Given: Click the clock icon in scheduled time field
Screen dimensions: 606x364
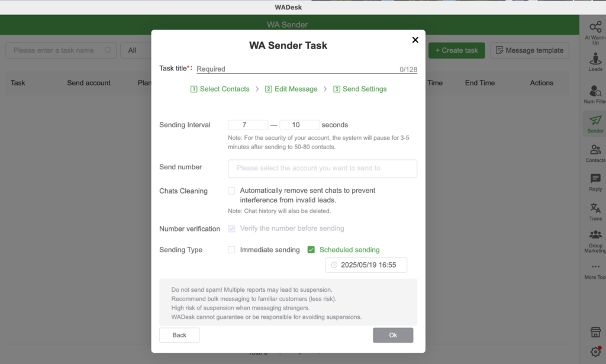Looking at the screenshot, I should click(x=334, y=265).
